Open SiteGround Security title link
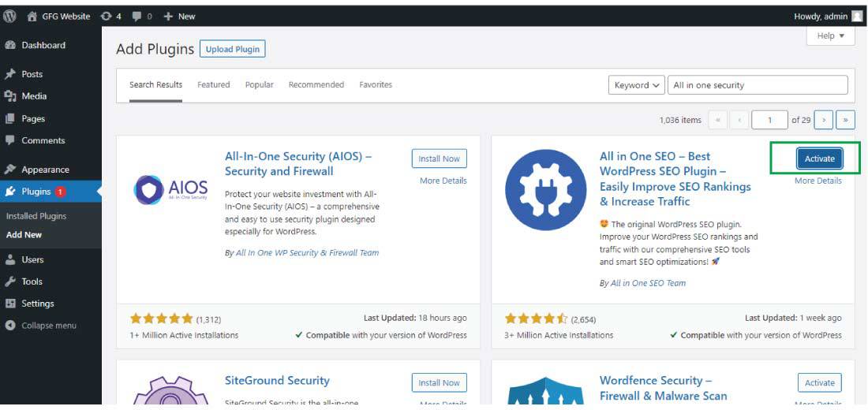Viewport: 868px width, 410px height. (x=277, y=381)
